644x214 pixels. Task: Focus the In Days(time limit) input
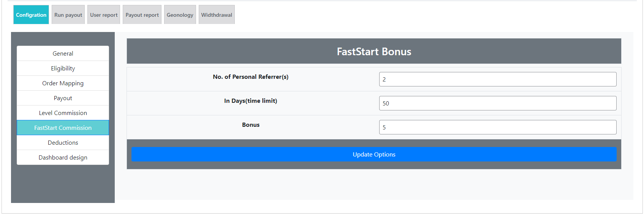pyautogui.click(x=497, y=103)
